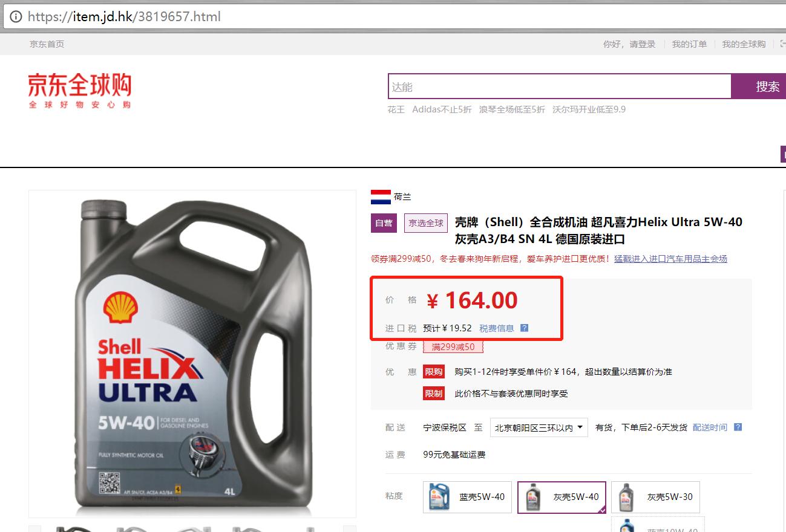The image size is (786, 532).
Task: Open 我的订单 menu in top bar
Action: tap(689, 44)
